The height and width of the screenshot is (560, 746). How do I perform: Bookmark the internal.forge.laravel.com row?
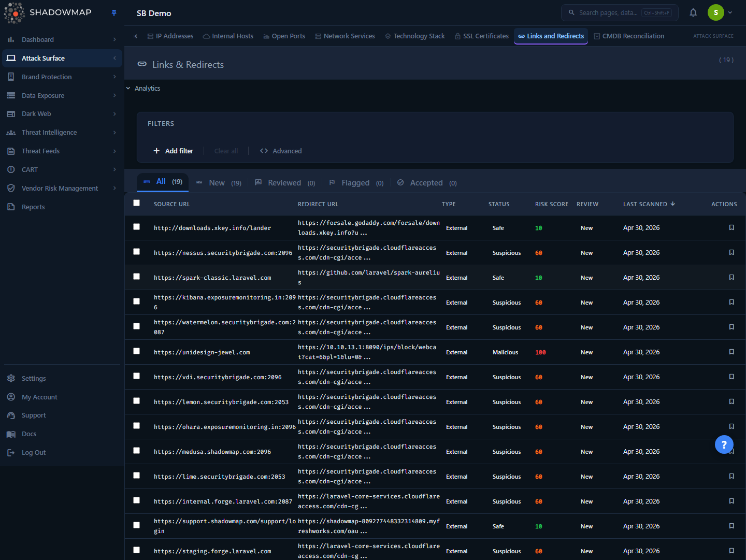tap(731, 501)
